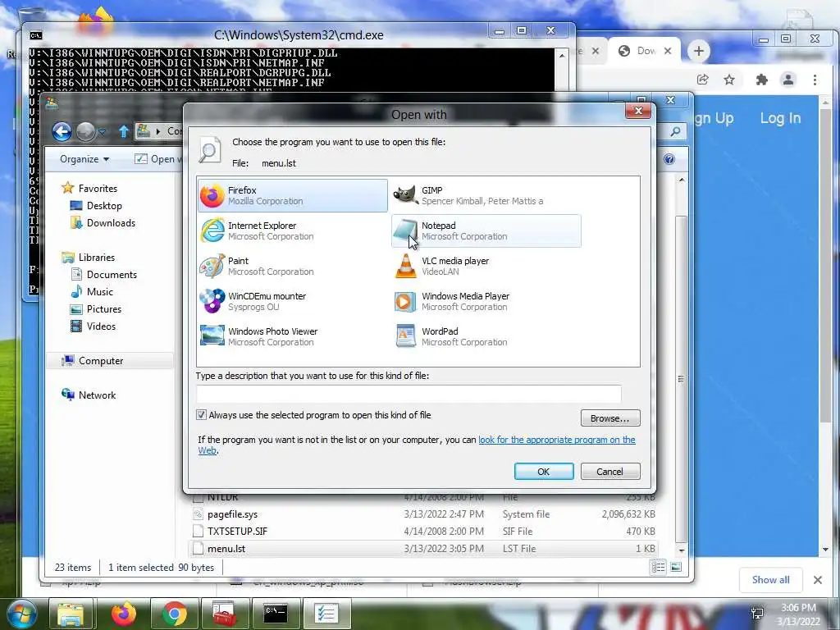Switch to Chrome from the taskbar
This screenshot has height=630, width=840.
[174, 614]
